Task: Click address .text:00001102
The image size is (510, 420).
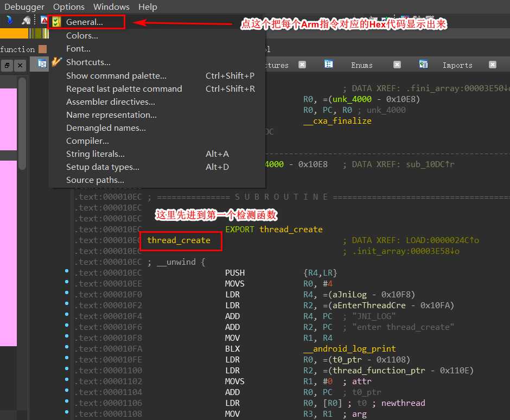Action: click(108, 381)
